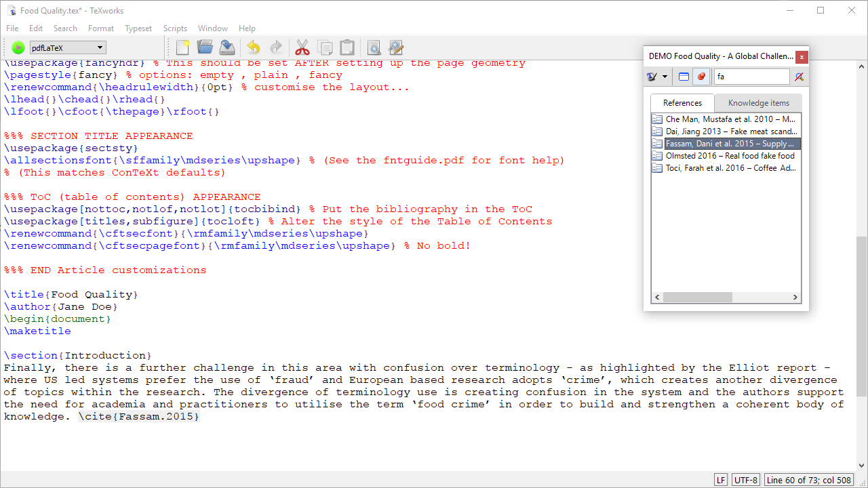
Task: Toggle the red pin always-on-top button
Action: pos(701,77)
